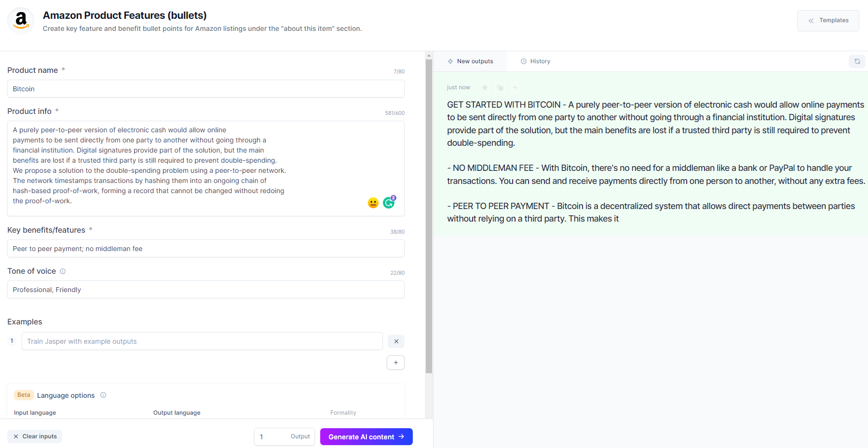Screen dimensions: 868x448
Task: Click the generated output text block
Action: [x=655, y=162]
